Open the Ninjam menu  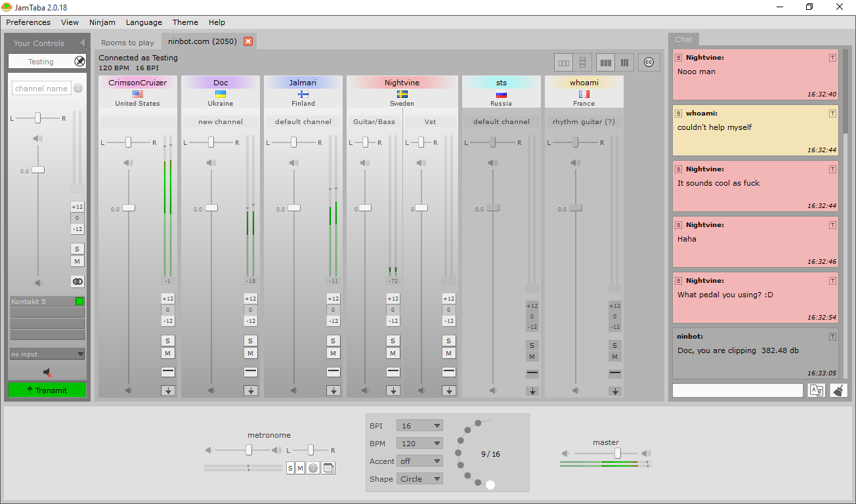[102, 22]
